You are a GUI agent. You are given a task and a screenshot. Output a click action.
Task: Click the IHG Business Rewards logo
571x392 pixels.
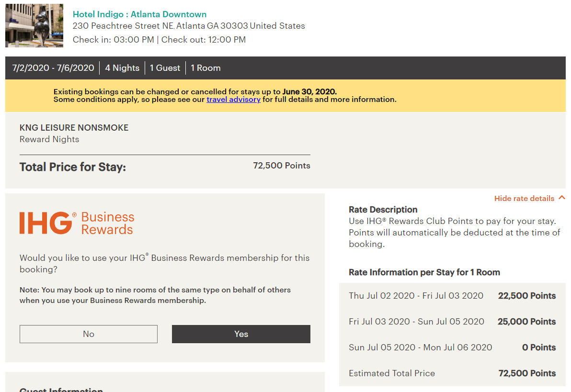click(x=77, y=223)
